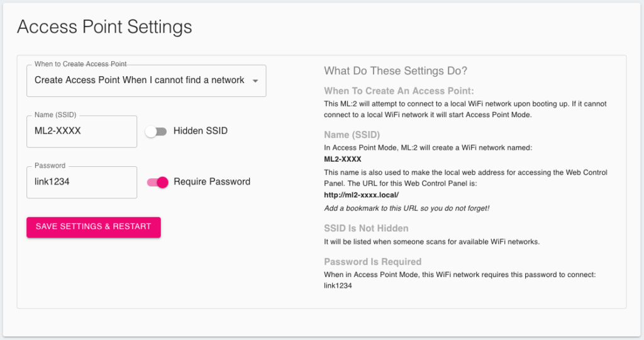Click the http://ml2-xxxx.local/ URL
The height and width of the screenshot is (340, 644).
(x=361, y=195)
